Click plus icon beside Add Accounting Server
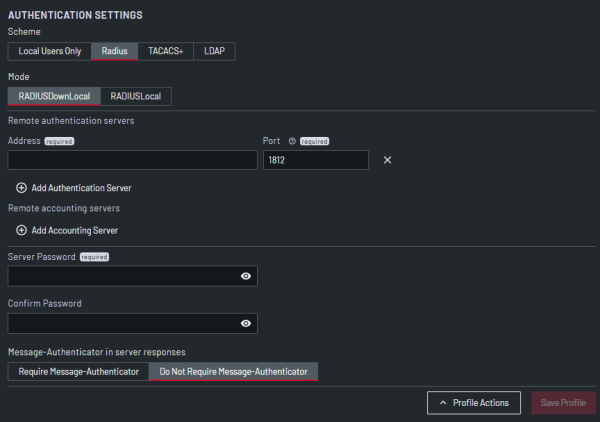This screenshot has width=600, height=422. coord(21,230)
